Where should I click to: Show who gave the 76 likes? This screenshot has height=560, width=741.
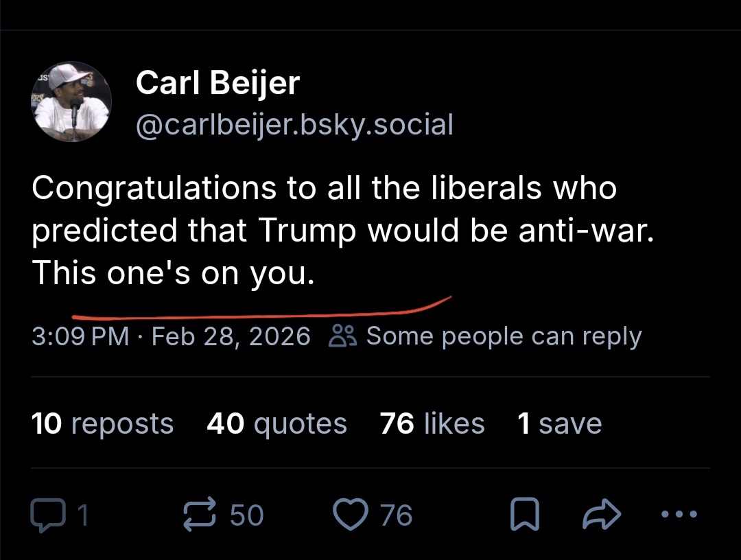click(432, 423)
